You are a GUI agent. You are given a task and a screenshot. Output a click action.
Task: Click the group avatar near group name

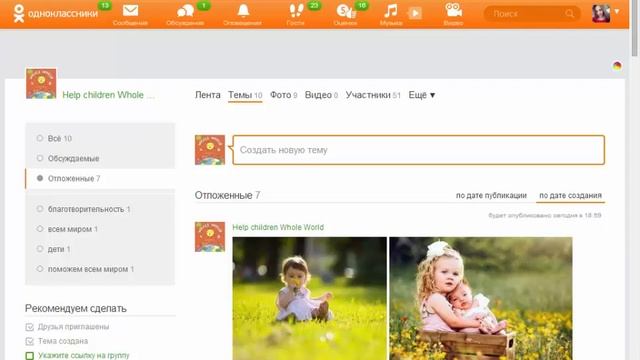coord(41,84)
